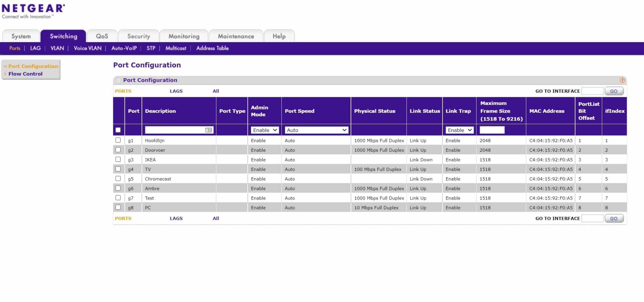Screen dimensions: 644x302
Task: Go to the Monitoring tab
Action: 184,36
